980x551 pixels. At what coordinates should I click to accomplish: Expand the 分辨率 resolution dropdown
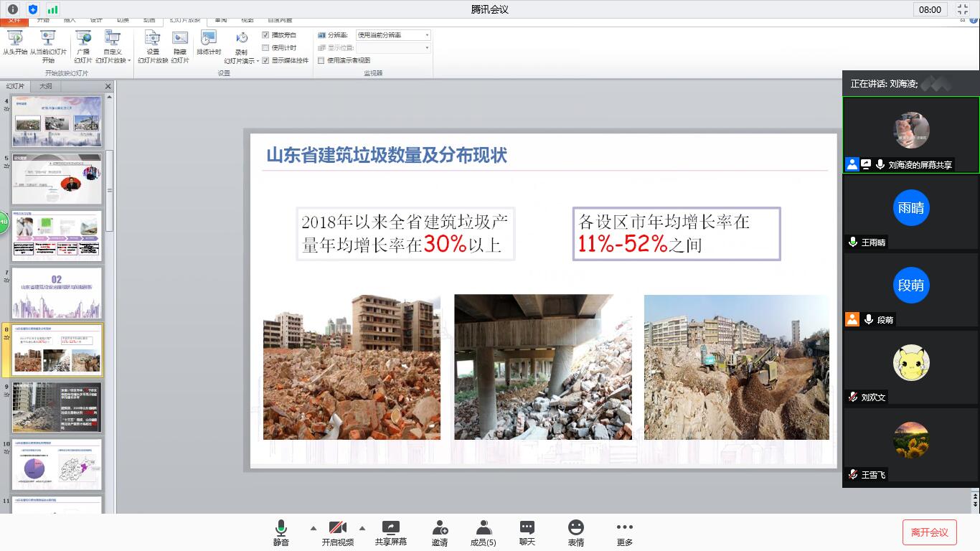427,35
